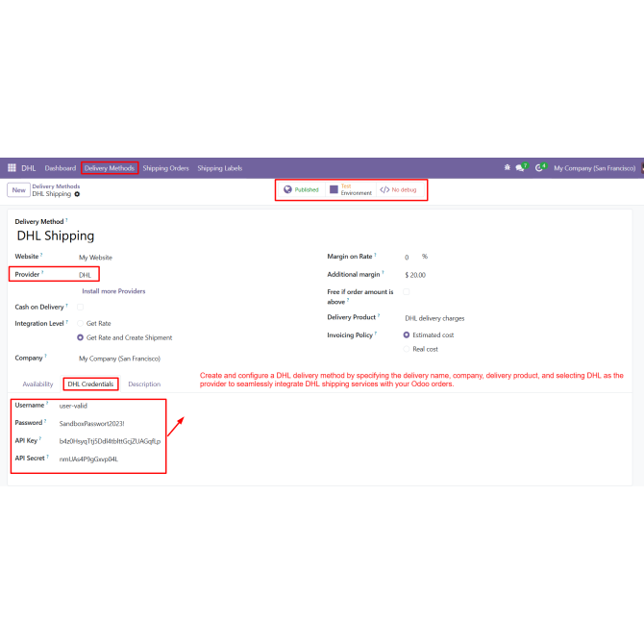Click the Test Environment stop icon
The image size is (644, 644).
pyautogui.click(x=334, y=189)
